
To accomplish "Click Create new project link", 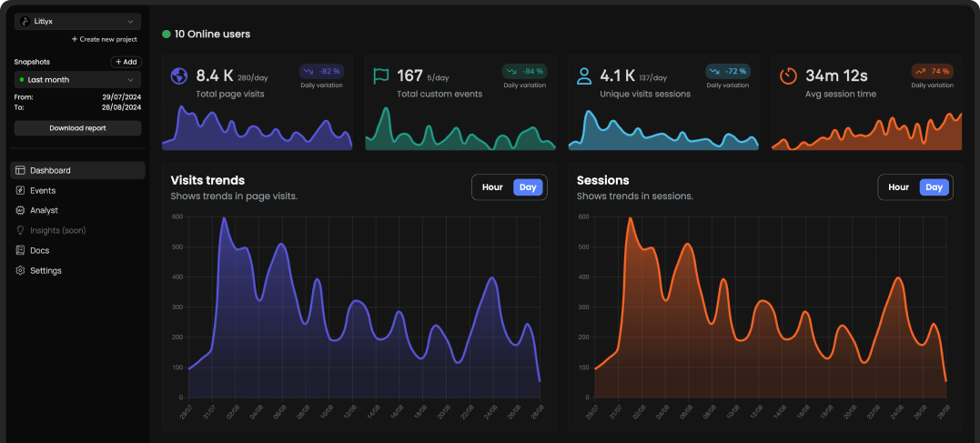I will pos(104,39).
